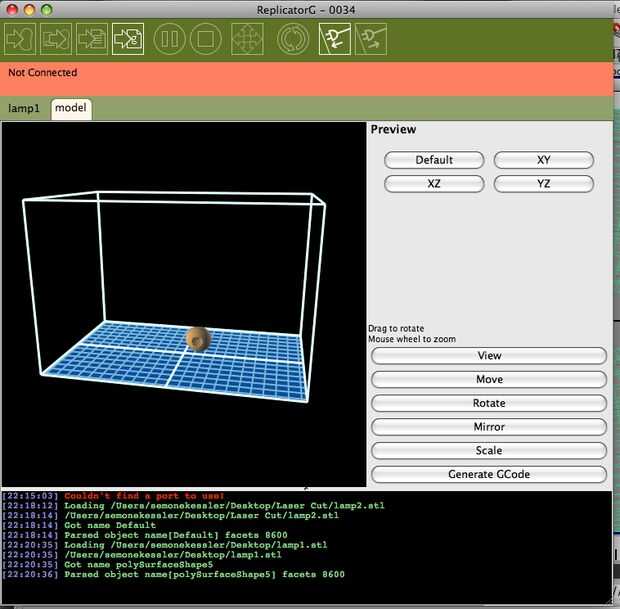Click the ReplicatorG - 0034 title bar
Image resolution: width=620 pixels, height=609 pixels.
[x=306, y=10]
